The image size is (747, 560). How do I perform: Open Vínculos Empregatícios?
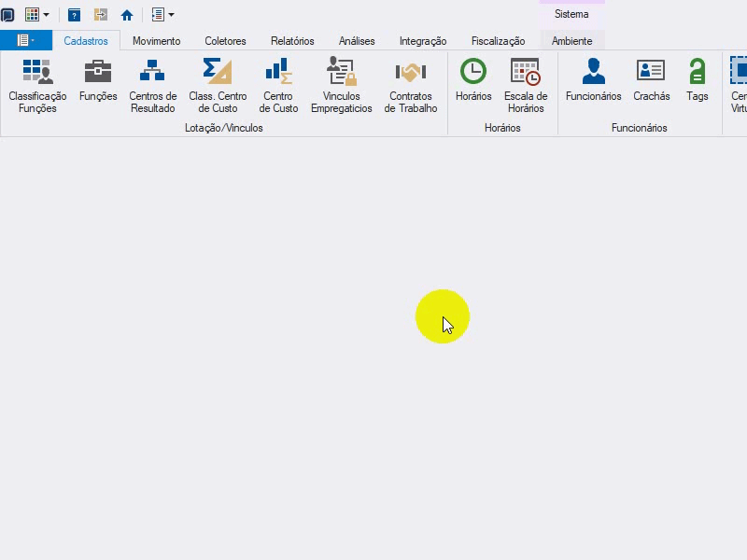[x=342, y=86]
